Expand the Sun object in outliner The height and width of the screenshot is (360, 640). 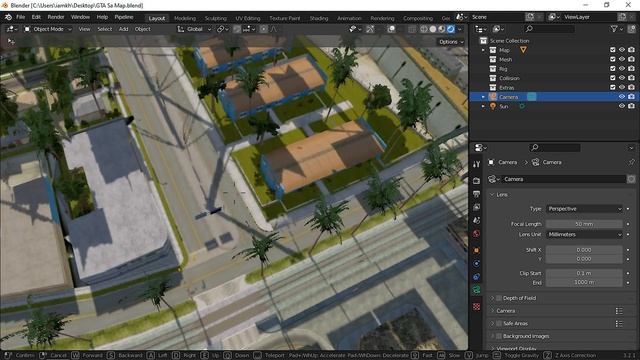[x=483, y=107]
